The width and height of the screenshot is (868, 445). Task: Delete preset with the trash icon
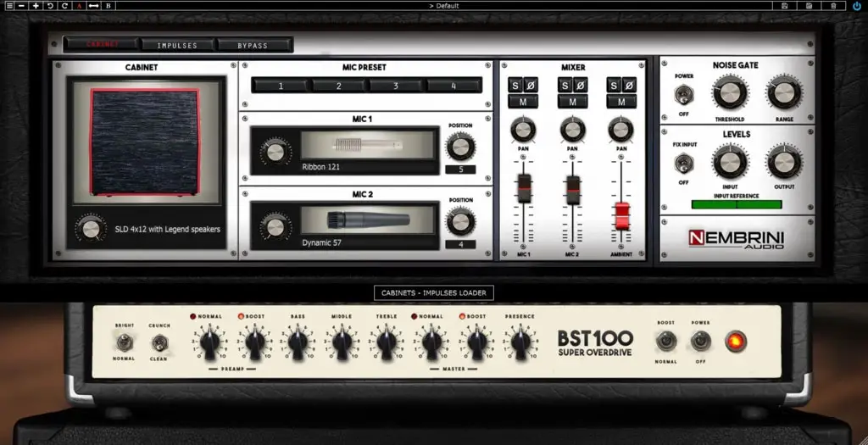click(834, 6)
